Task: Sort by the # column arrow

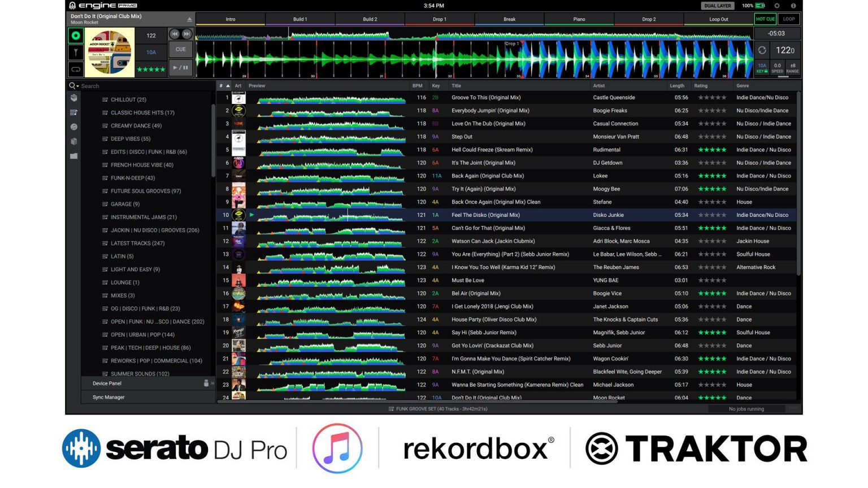Action: [x=228, y=86]
